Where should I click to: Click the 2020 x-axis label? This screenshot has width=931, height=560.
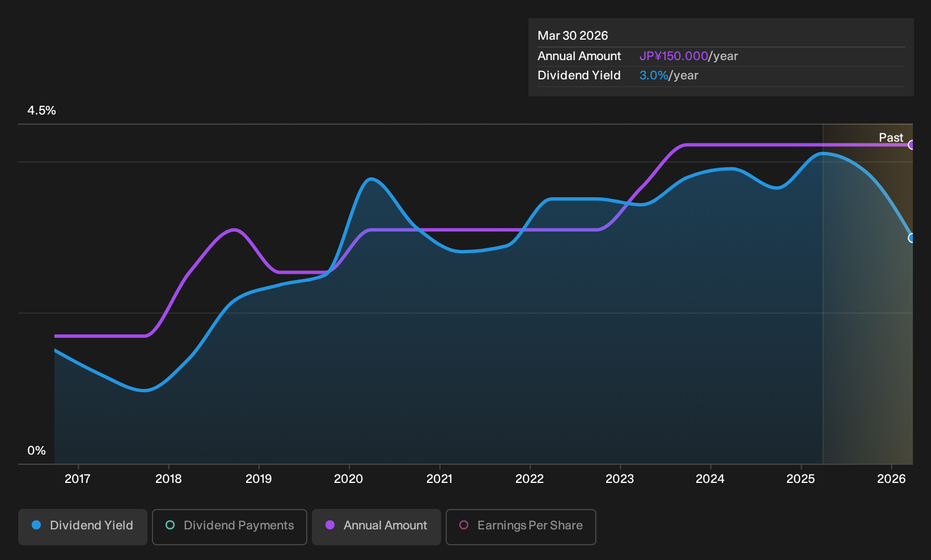click(x=349, y=479)
